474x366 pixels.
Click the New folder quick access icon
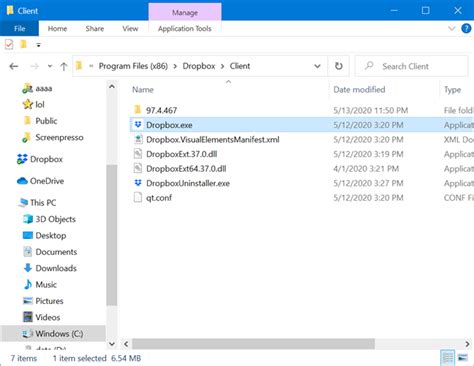click(x=23, y=44)
